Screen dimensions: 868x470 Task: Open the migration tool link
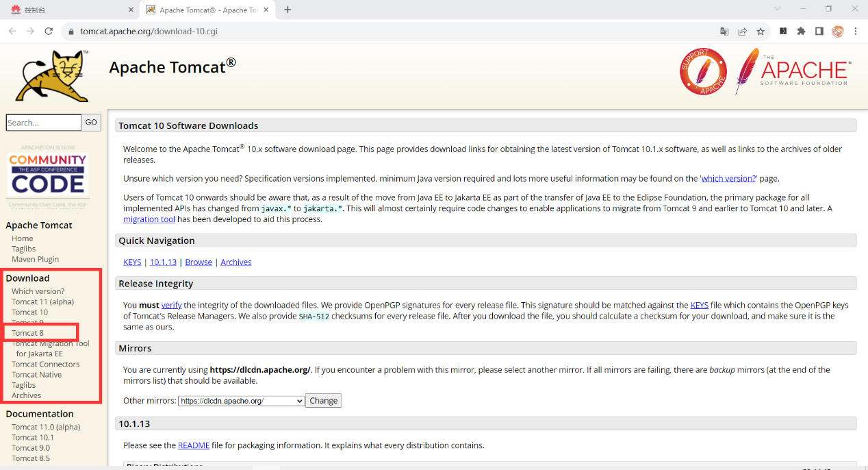(149, 219)
